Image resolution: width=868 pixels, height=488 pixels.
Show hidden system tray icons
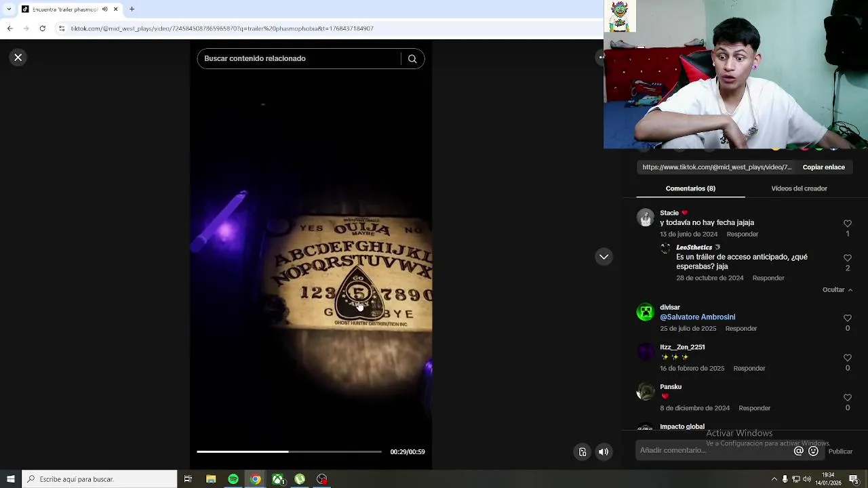click(774, 479)
